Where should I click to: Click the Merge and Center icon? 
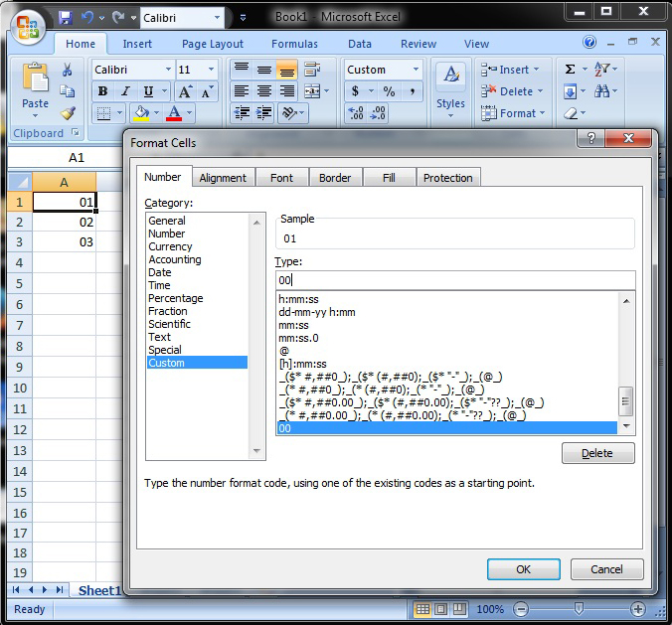(313, 91)
